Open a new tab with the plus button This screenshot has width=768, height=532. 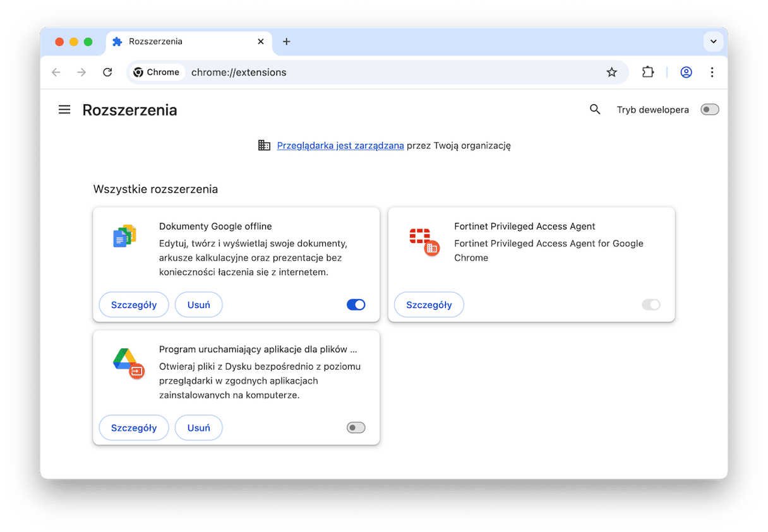coord(287,42)
